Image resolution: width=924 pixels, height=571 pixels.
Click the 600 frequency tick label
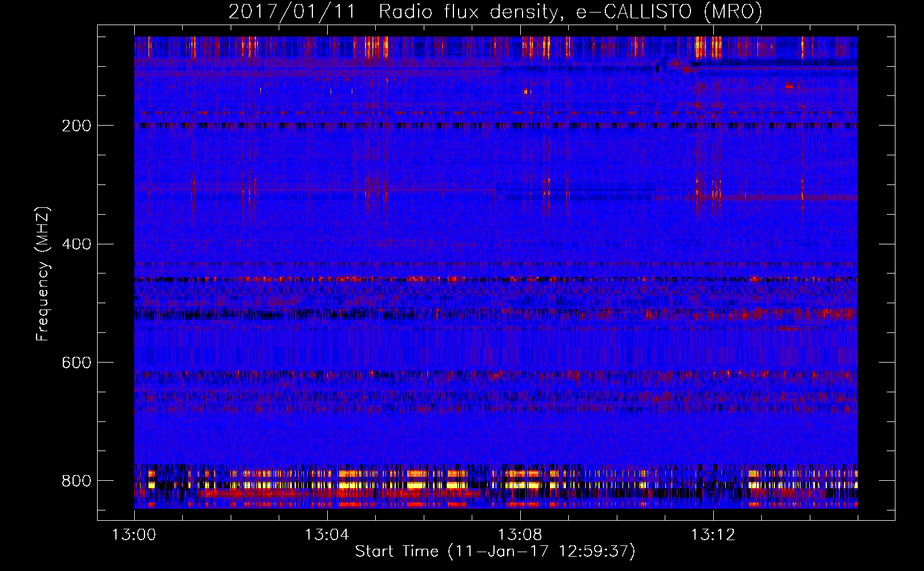(77, 363)
